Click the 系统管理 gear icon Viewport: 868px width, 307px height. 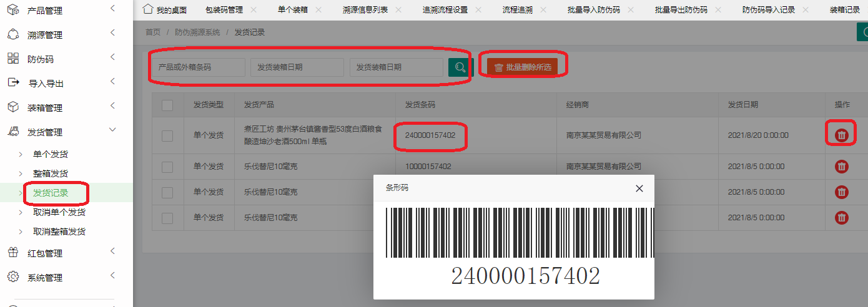pyautogui.click(x=13, y=277)
